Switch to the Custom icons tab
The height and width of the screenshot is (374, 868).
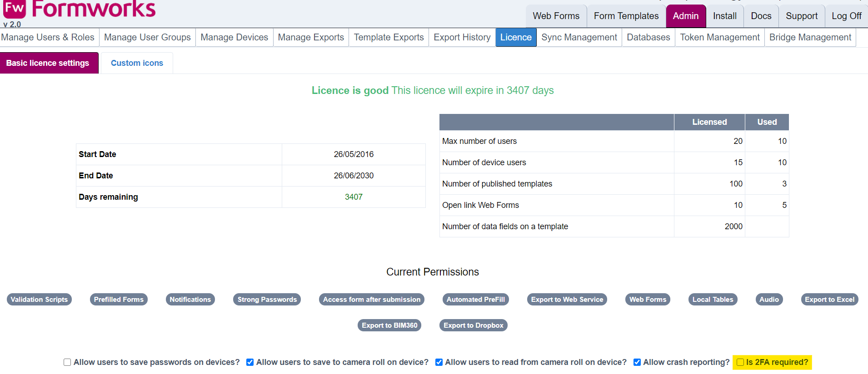point(137,63)
